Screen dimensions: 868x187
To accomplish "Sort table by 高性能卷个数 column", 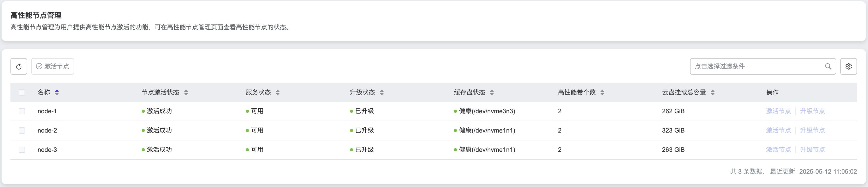I will (603, 92).
